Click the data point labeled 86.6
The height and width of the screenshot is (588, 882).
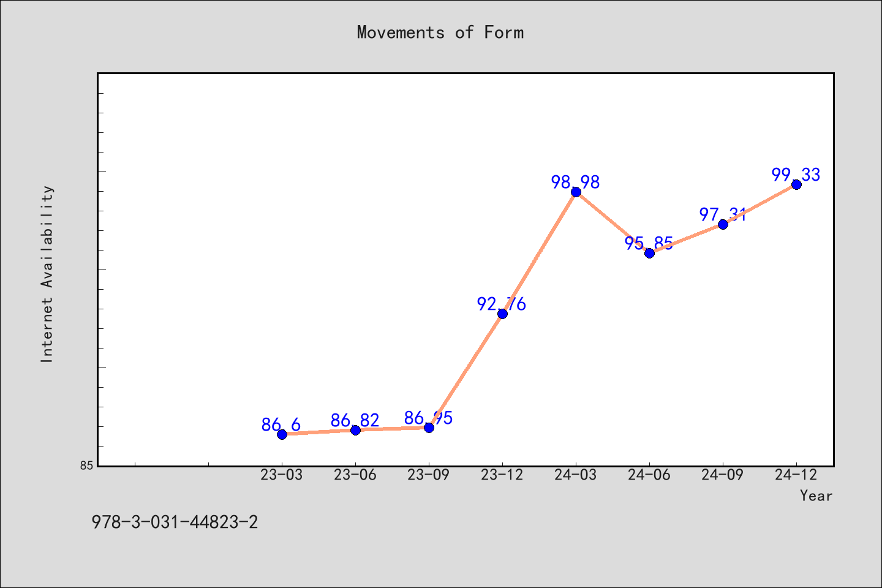pos(282,434)
